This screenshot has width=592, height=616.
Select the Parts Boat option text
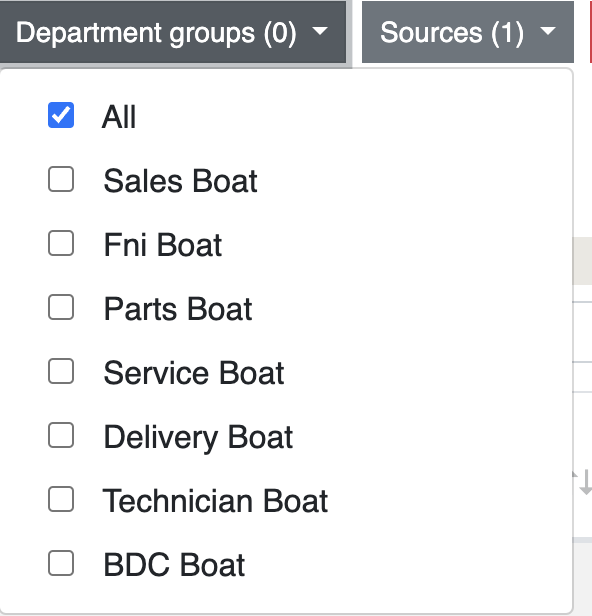click(178, 309)
